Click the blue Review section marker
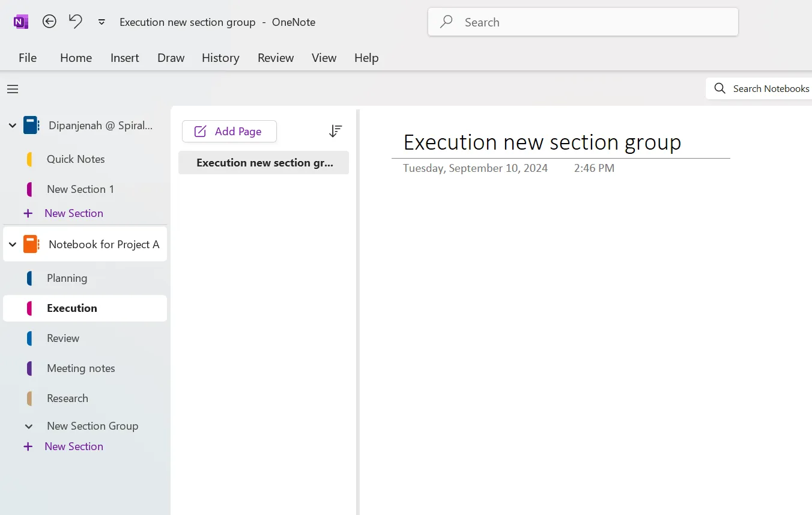812x515 pixels. coord(29,338)
